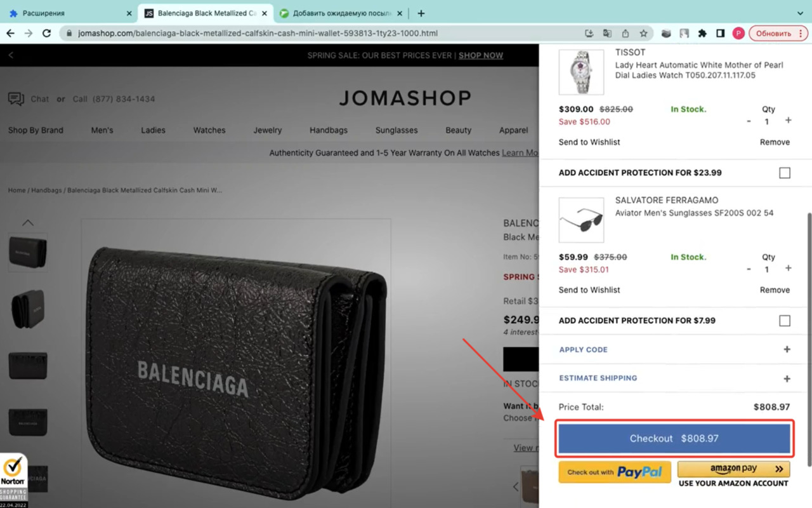This screenshot has height=508, width=812.
Task: Go back in browser history
Action: tap(10, 33)
